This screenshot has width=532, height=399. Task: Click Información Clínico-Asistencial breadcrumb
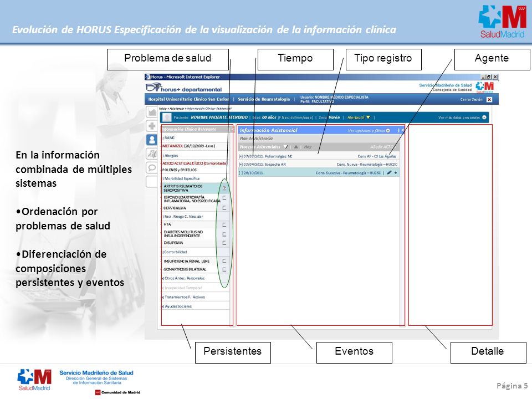pyautogui.click(x=209, y=109)
